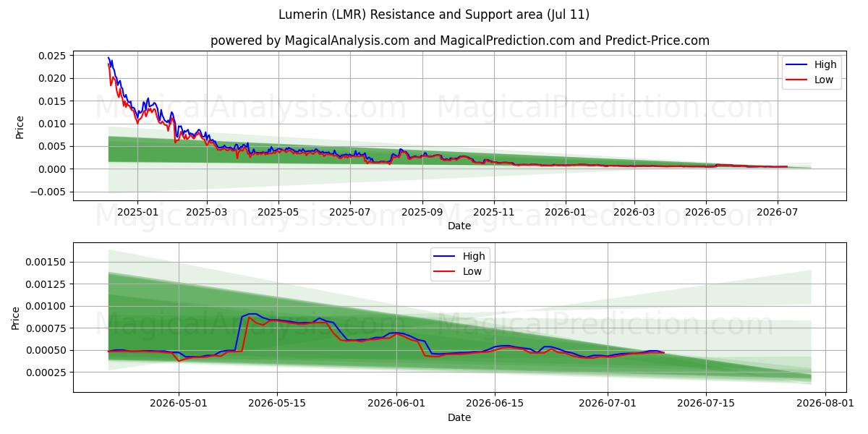
Task: Click 'Low' in the bottom chart legend
Action: point(473,271)
